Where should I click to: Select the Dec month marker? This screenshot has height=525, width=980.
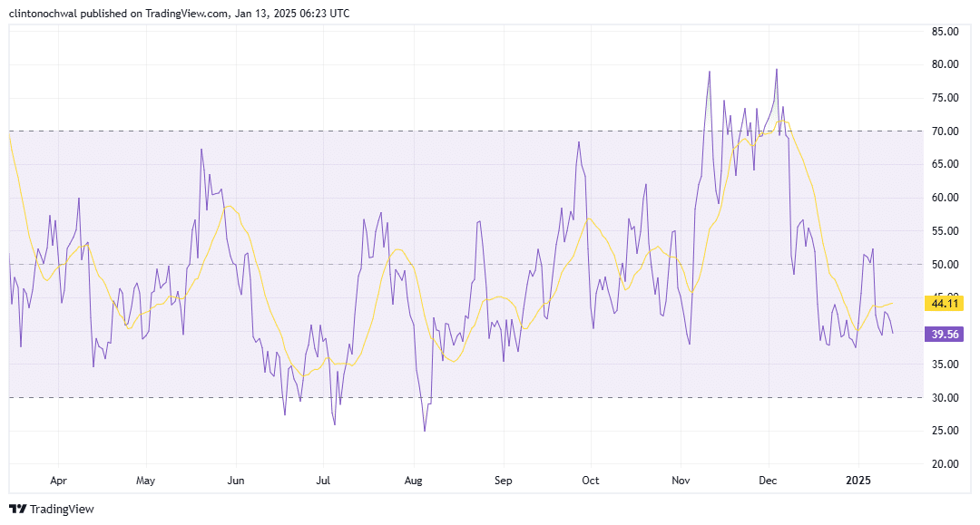click(x=768, y=479)
